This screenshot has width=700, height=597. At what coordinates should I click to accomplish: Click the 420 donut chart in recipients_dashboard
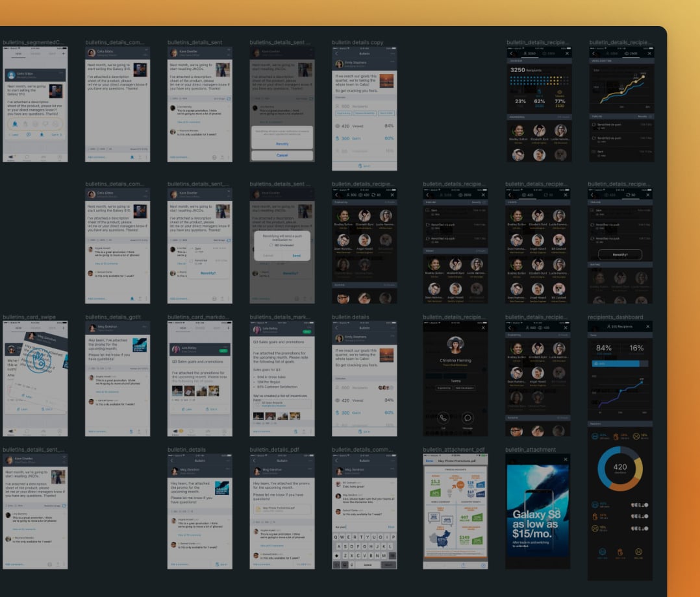[x=619, y=468]
